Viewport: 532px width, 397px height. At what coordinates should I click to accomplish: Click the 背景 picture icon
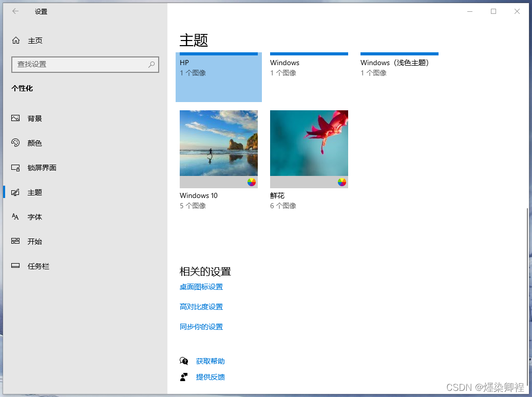15,118
